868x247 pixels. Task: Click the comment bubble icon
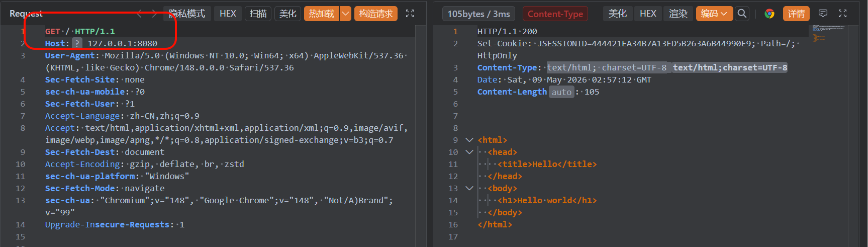tap(823, 14)
